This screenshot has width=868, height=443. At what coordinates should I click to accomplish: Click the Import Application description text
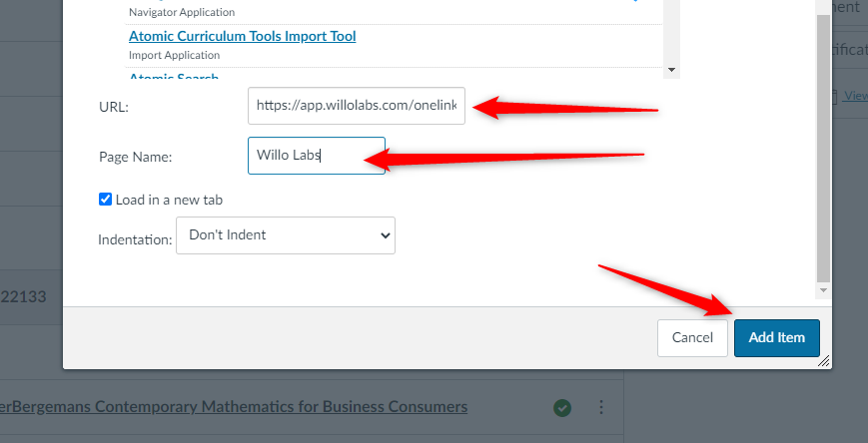(x=175, y=55)
